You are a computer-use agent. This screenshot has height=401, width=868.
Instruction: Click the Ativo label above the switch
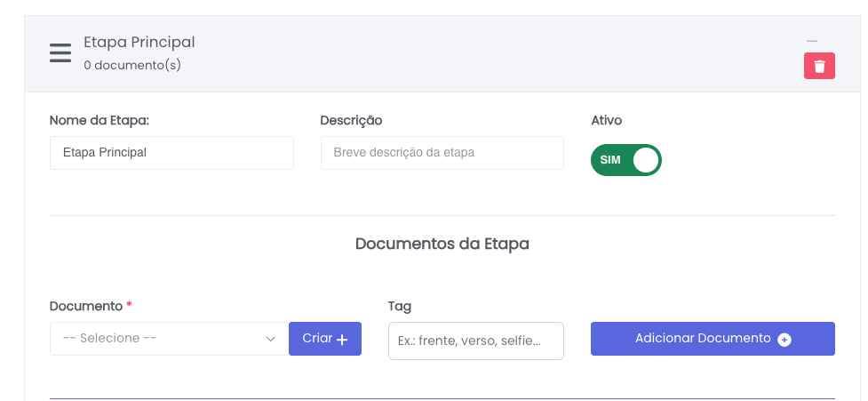tap(607, 120)
